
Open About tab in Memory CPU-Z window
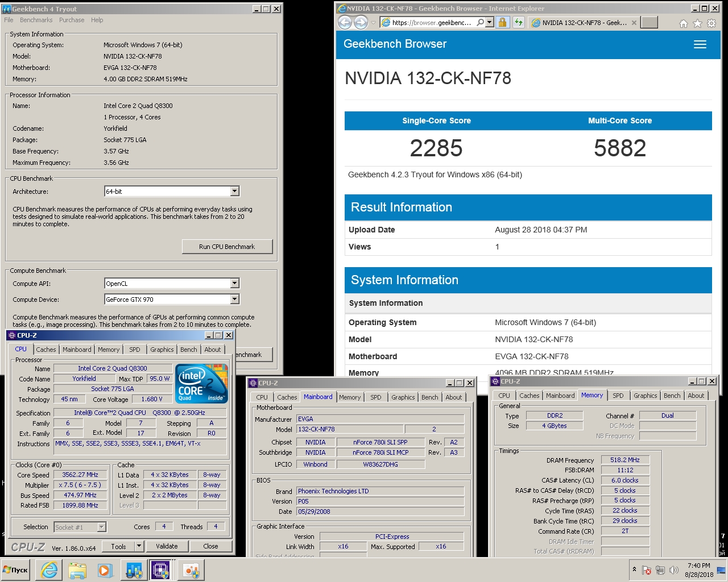(x=696, y=396)
